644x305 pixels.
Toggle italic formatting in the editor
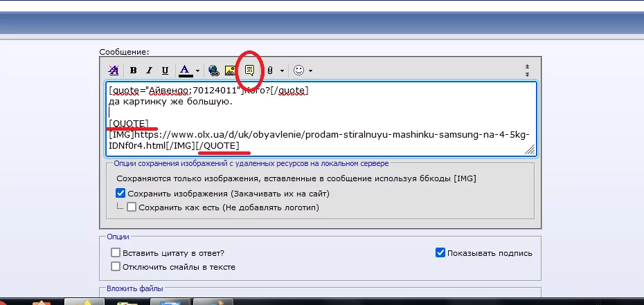click(x=149, y=71)
